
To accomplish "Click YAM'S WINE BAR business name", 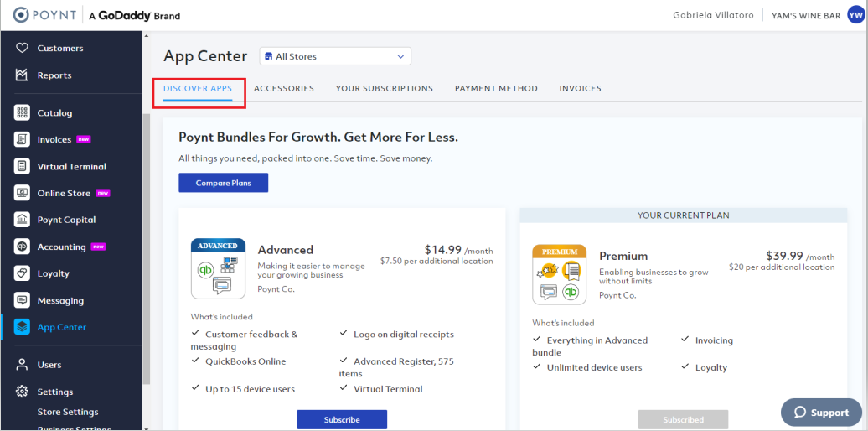I will tap(806, 15).
